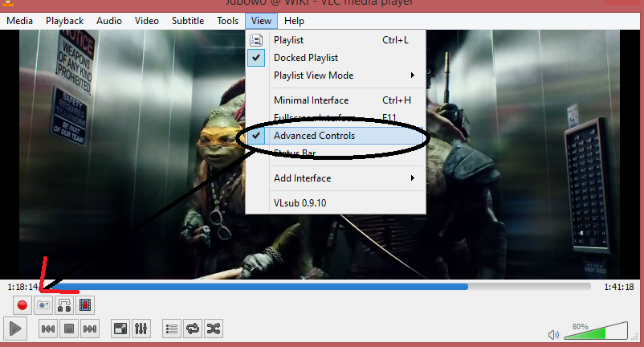Screen dimensions: 644x347
Task: Open the Help menu
Action: (294, 21)
